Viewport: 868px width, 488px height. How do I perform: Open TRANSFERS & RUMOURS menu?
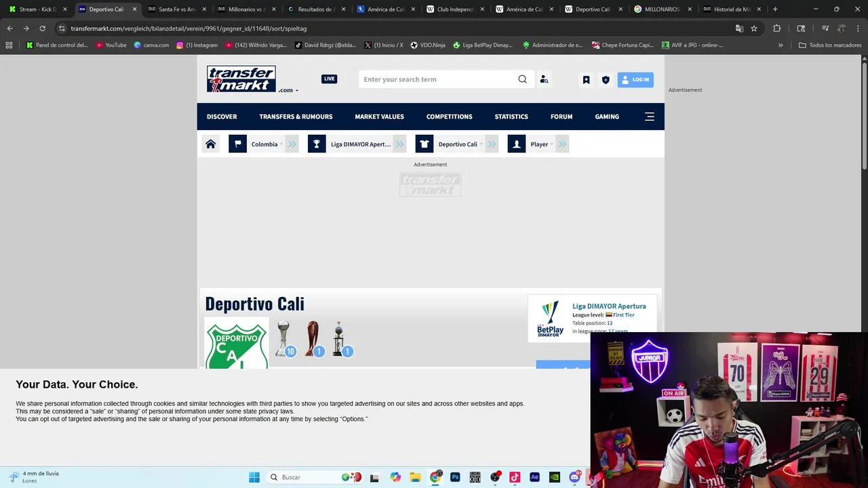point(296,117)
